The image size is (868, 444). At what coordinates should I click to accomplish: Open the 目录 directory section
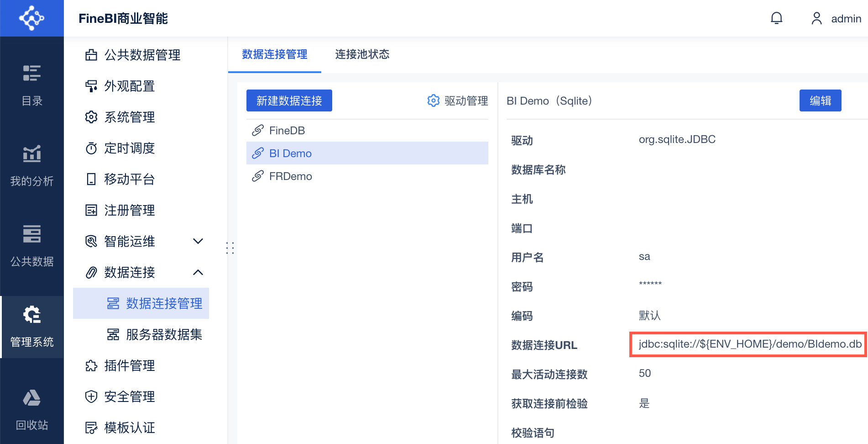[x=32, y=85]
